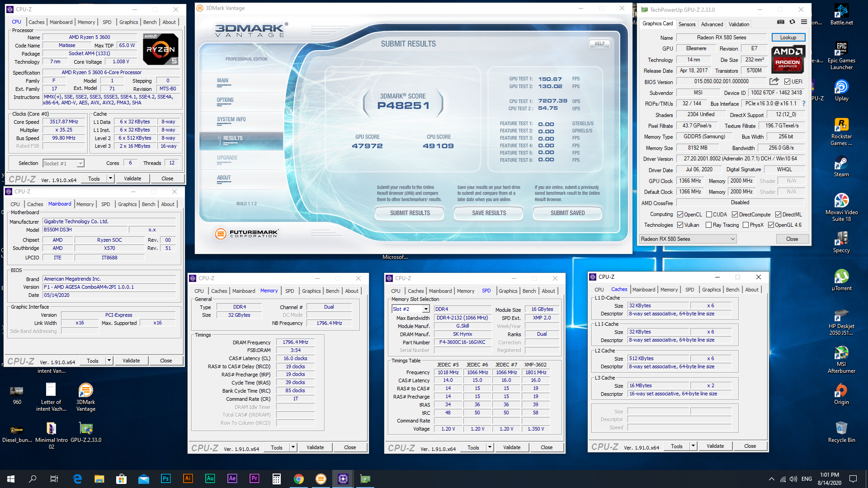The image size is (868, 488).
Task: Open Chrome from taskbar
Action: click(298, 479)
